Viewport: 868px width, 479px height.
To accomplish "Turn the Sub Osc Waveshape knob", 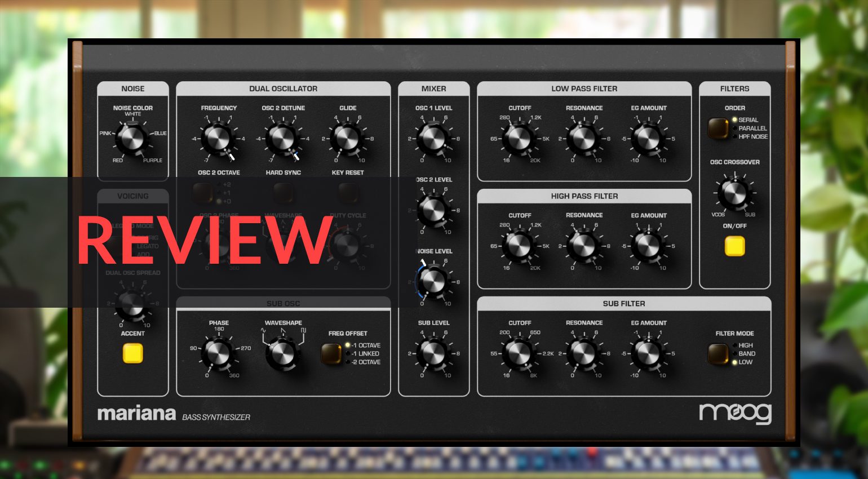I will tap(284, 355).
